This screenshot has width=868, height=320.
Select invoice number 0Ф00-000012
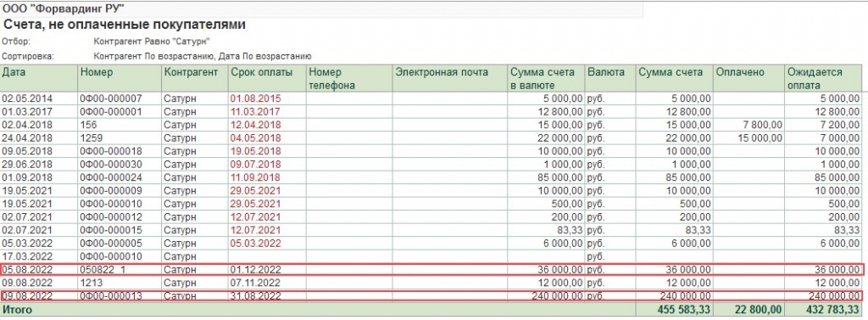click(x=111, y=216)
